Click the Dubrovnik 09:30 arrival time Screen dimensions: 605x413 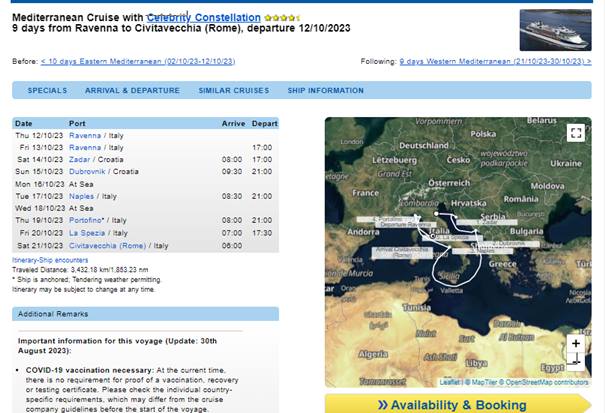232,171
